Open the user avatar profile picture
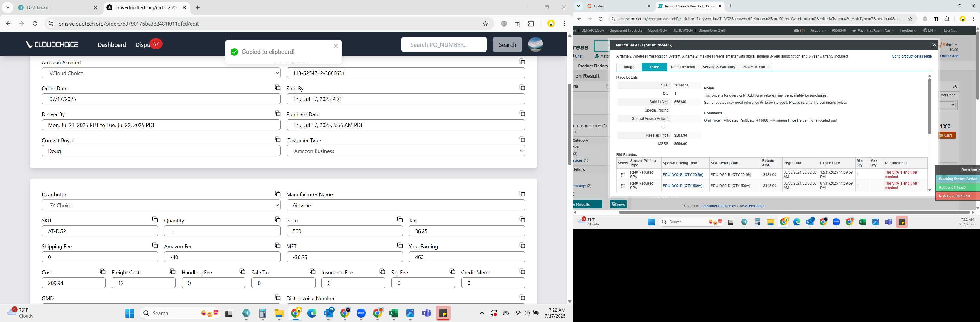 pos(535,44)
